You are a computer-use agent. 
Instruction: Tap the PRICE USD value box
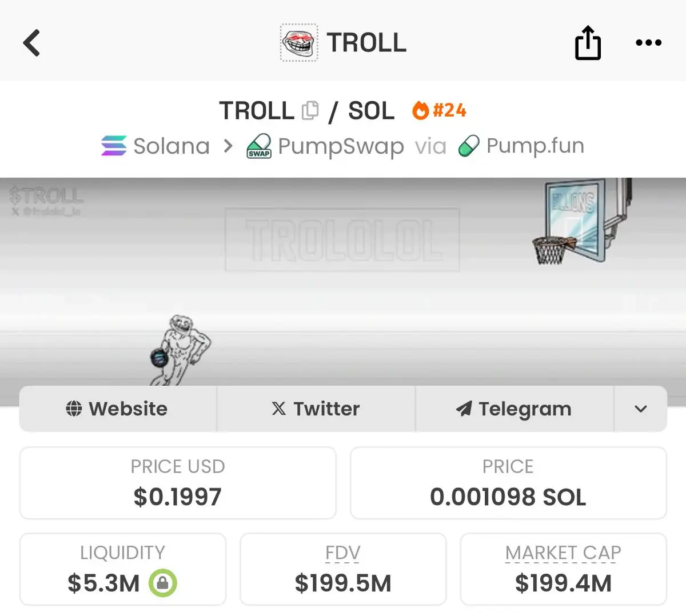178,483
